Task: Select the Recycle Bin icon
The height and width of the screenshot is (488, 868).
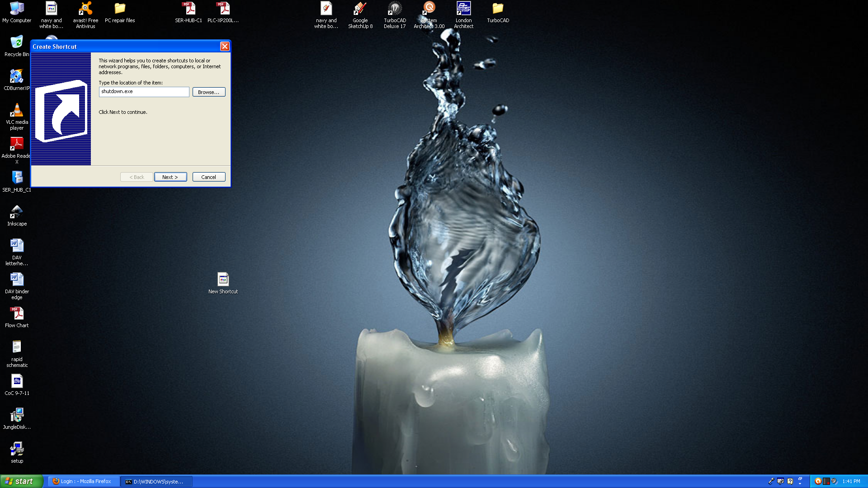Action: point(17,46)
